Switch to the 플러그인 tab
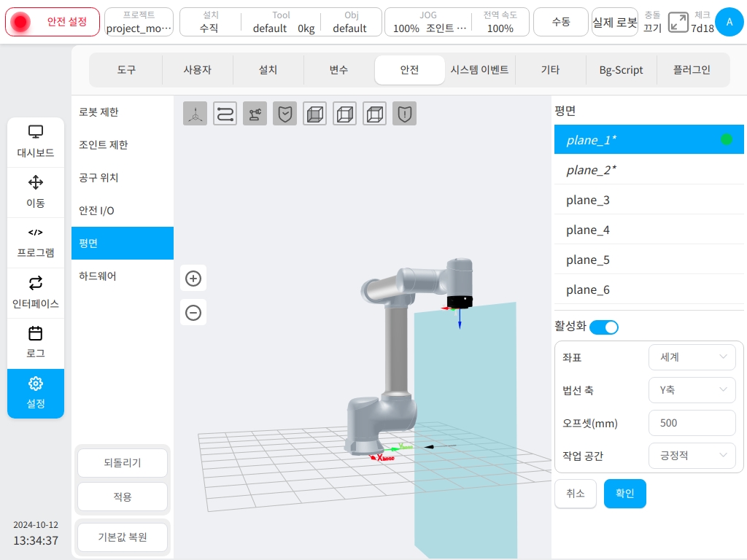The width and height of the screenshot is (747, 560). click(x=692, y=70)
